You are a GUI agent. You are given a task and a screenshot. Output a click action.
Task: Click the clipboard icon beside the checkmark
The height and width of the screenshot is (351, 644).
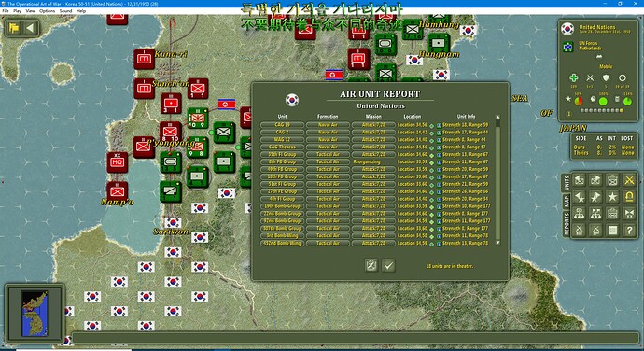[371, 265]
